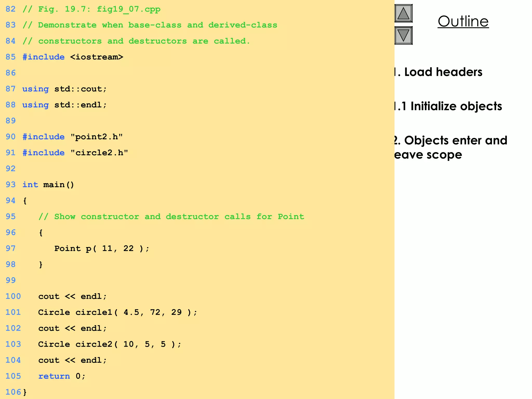
Task: Click statement 'Circle circle2( 10, 5, 5 );'
Action: (x=110, y=344)
